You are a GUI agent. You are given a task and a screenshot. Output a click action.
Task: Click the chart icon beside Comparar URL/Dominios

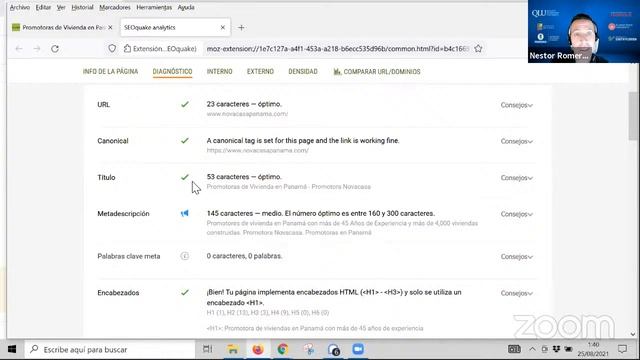click(337, 72)
